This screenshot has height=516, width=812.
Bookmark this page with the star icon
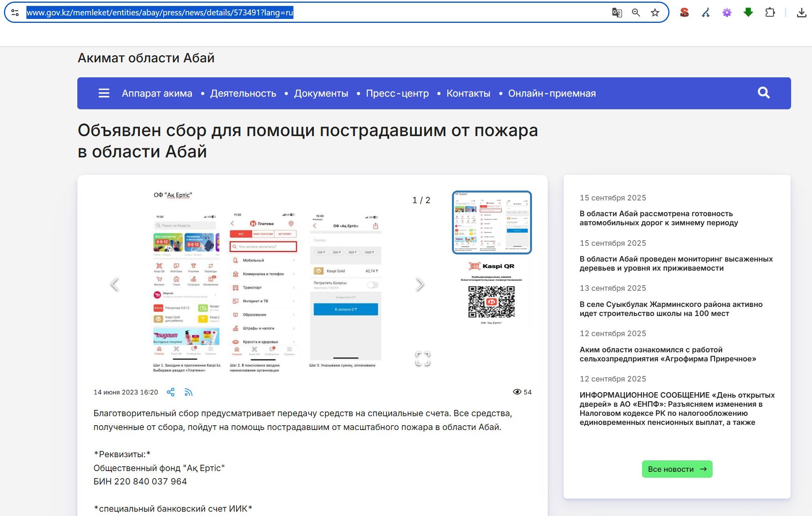click(655, 13)
